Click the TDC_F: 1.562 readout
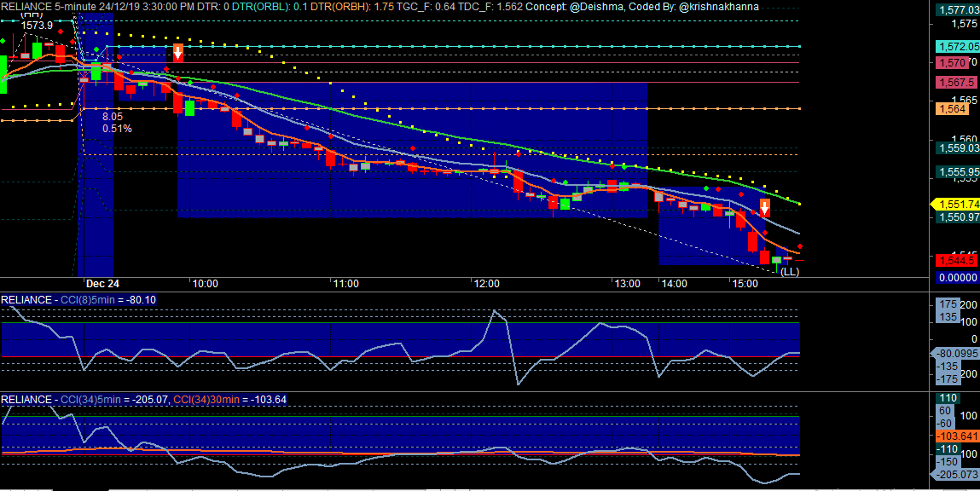Image resolution: width=980 pixels, height=491 pixels. [492, 7]
